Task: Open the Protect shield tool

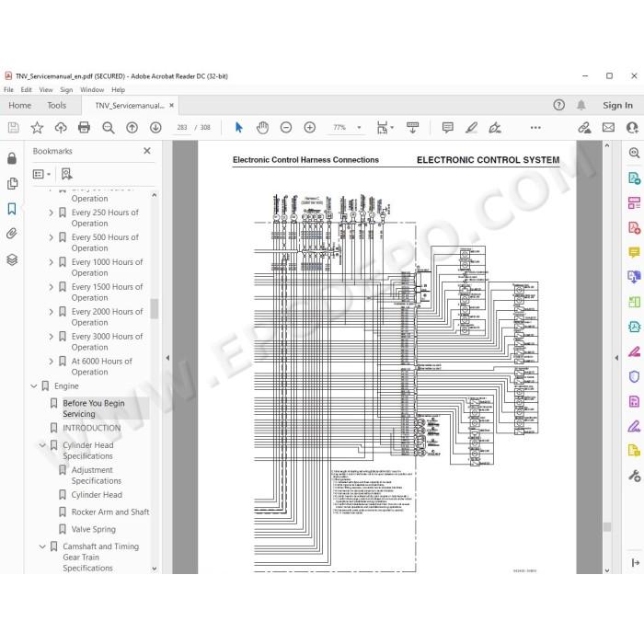Action: (634, 376)
